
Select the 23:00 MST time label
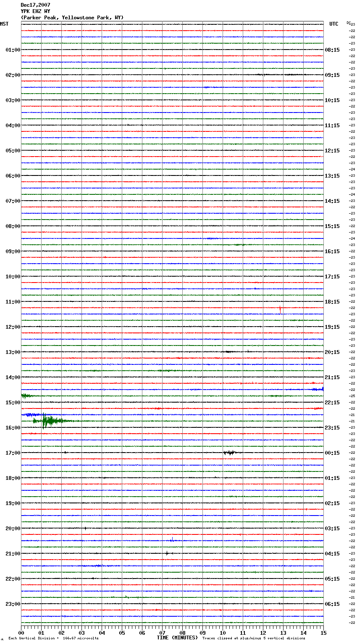tap(13, 604)
